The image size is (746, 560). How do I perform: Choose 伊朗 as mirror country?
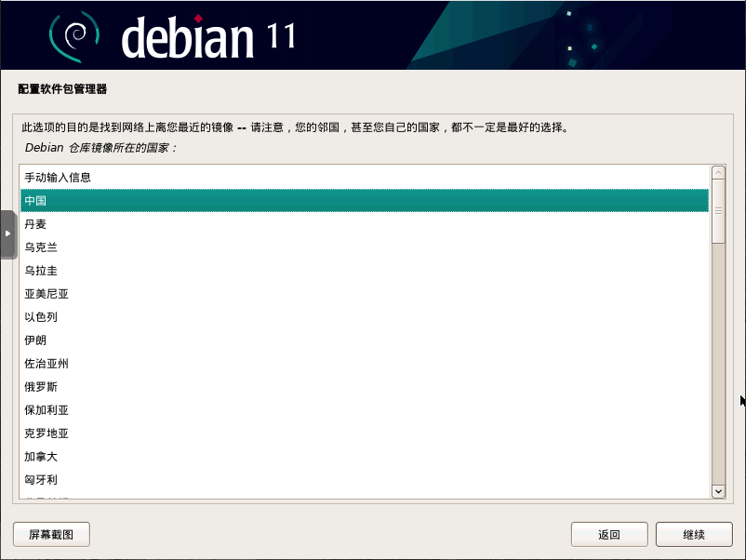pos(365,340)
